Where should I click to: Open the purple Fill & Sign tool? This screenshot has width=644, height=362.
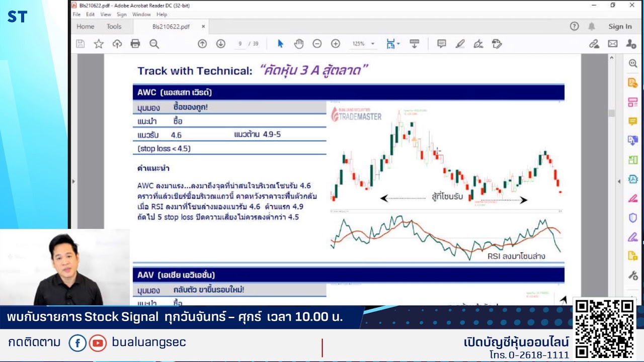(633, 237)
